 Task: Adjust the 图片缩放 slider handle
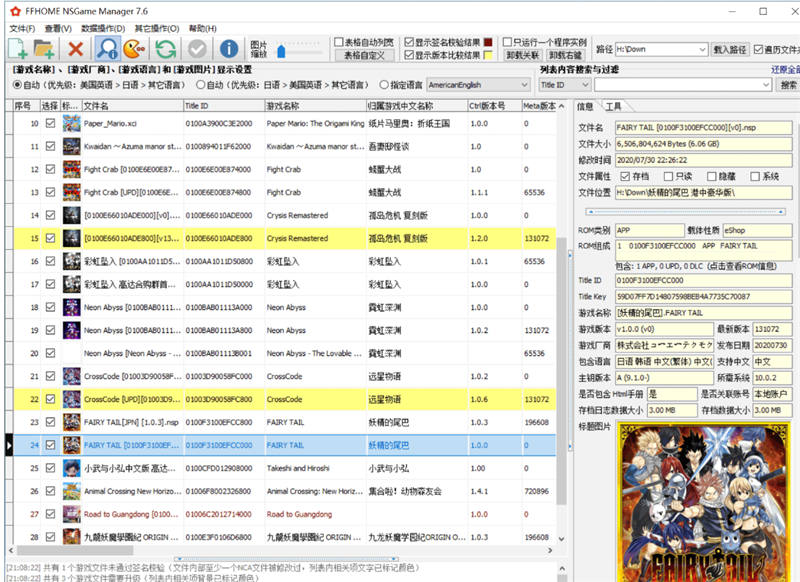click(x=281, y=51)
